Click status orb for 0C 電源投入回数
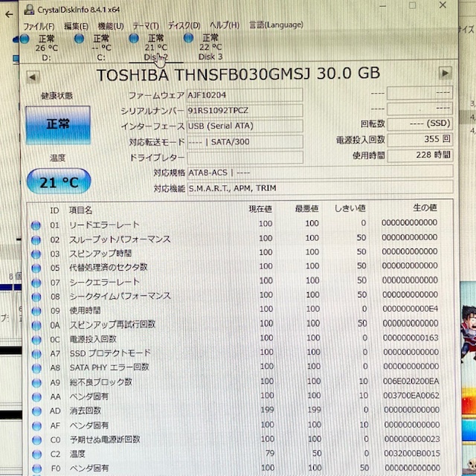 (36, 340)
